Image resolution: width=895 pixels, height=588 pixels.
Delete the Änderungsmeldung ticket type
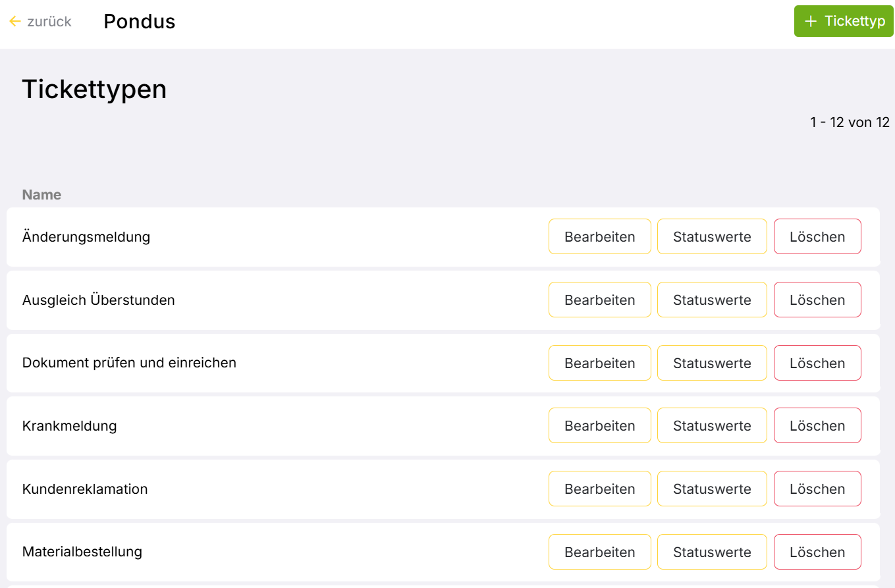coord(817,236)
